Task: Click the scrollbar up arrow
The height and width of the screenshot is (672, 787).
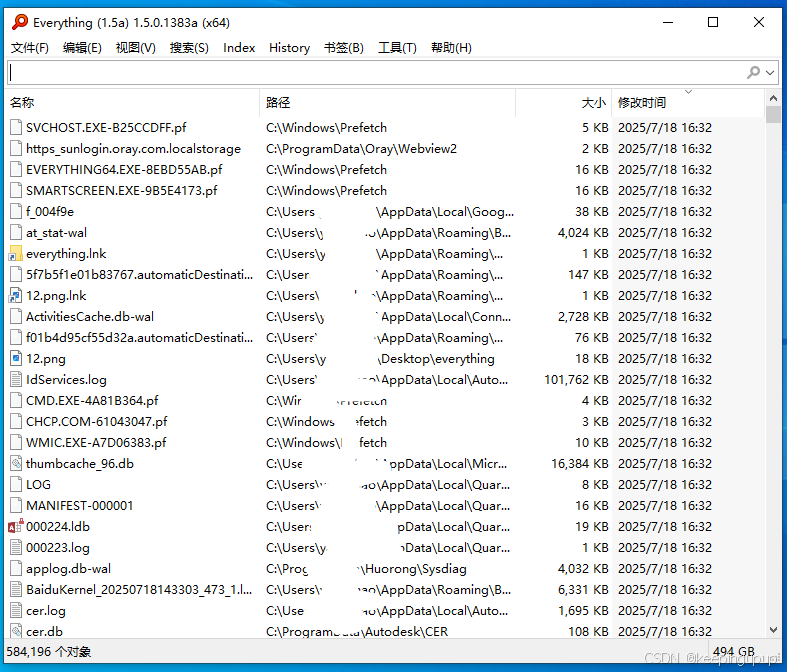Action: click(x=773, y=98)
